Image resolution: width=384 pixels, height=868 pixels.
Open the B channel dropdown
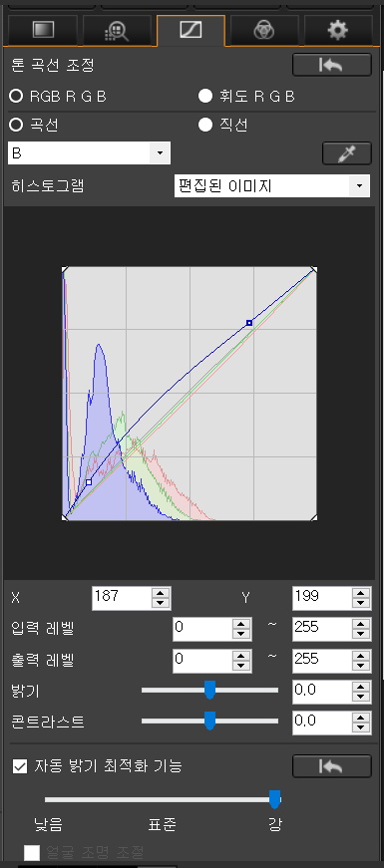tap(89, 153)
